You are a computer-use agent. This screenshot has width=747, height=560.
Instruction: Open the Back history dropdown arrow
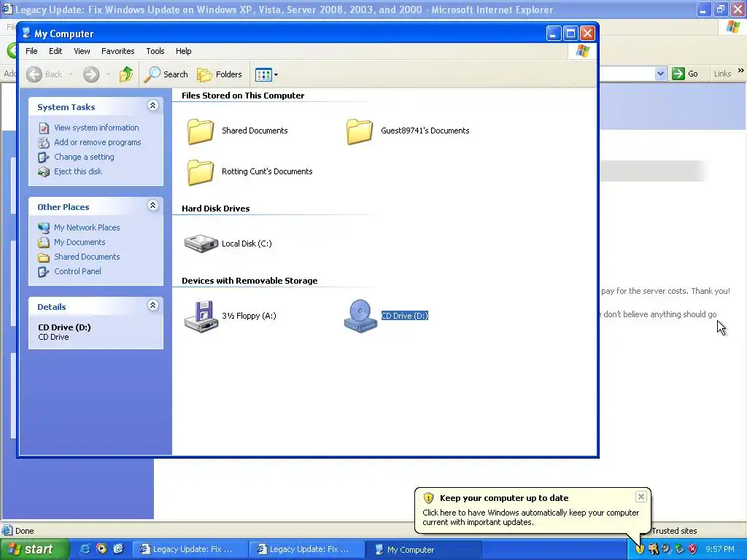[71, 74]
